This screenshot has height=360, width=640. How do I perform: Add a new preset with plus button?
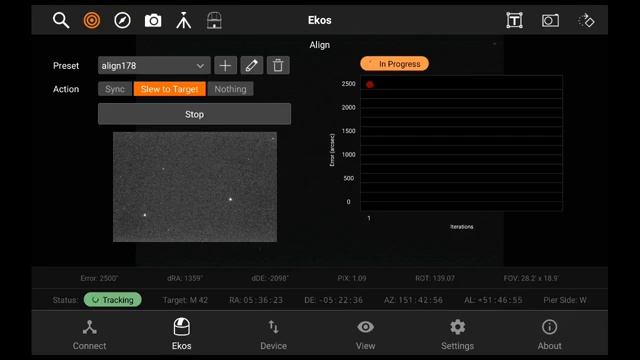point(225,65)
